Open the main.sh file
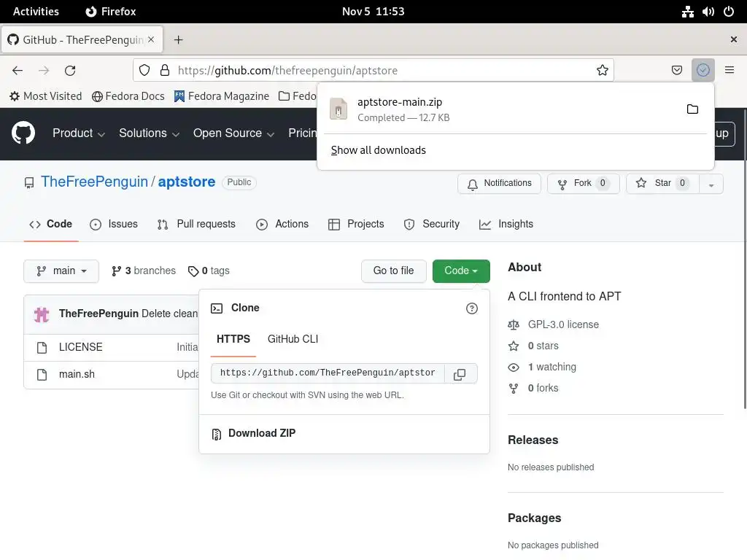The width and height of the screenshot is (747, 560). pyautogui.click(x=77, y=374)
